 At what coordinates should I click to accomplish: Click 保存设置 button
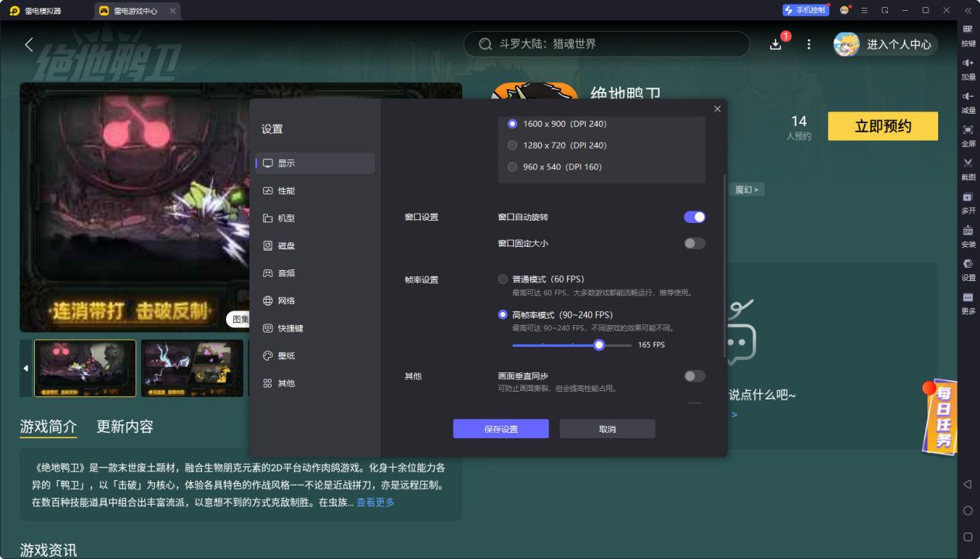pyautogui.click(x=501, y=429)
